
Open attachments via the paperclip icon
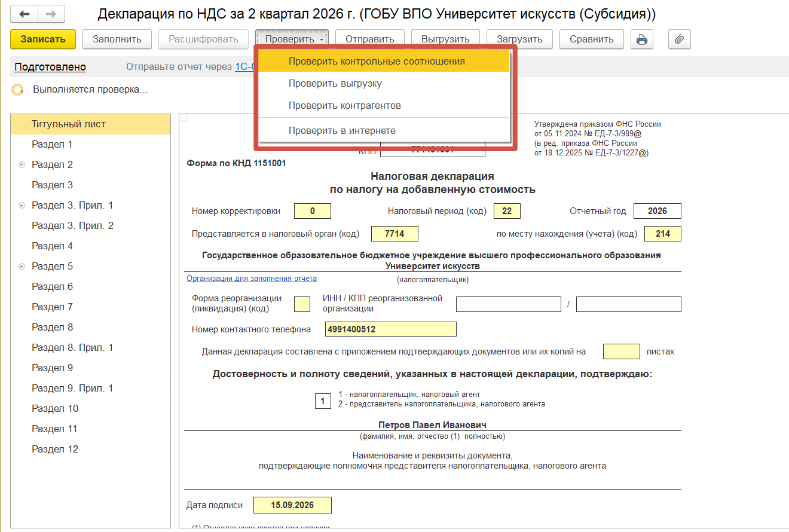pyautogui.click(x=679, y=39)
